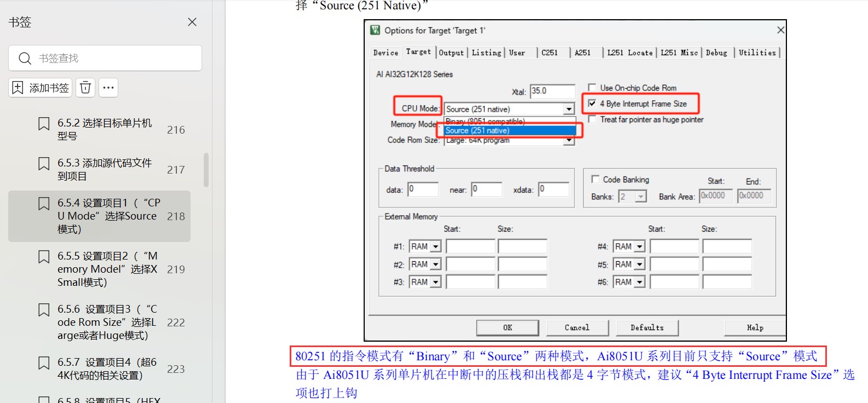
Task: Click the bookmark search field
Action: pyautogui.click(x=105, y=58)
